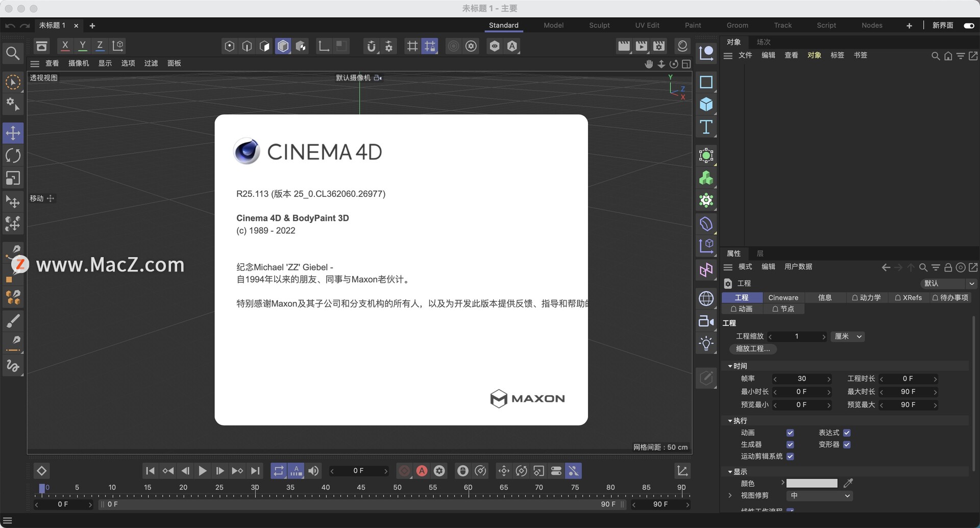
Task: Toggle Z axis lock
Action: coord(100,46)
